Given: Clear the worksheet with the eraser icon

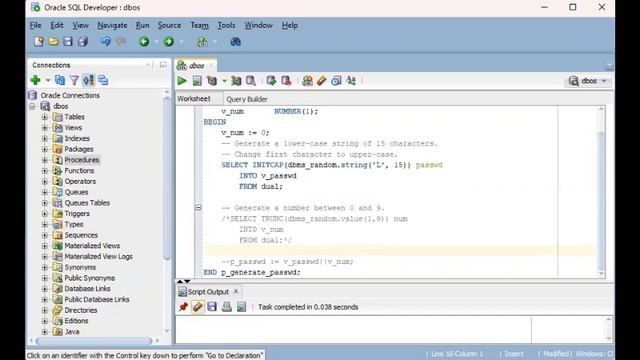Looking at the screenshot, I should (x=322, y=81).
